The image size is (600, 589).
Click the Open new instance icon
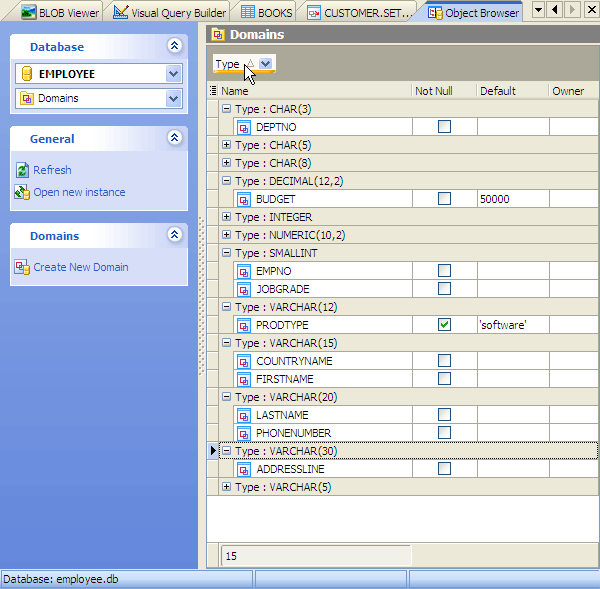[x=22, y=192]
